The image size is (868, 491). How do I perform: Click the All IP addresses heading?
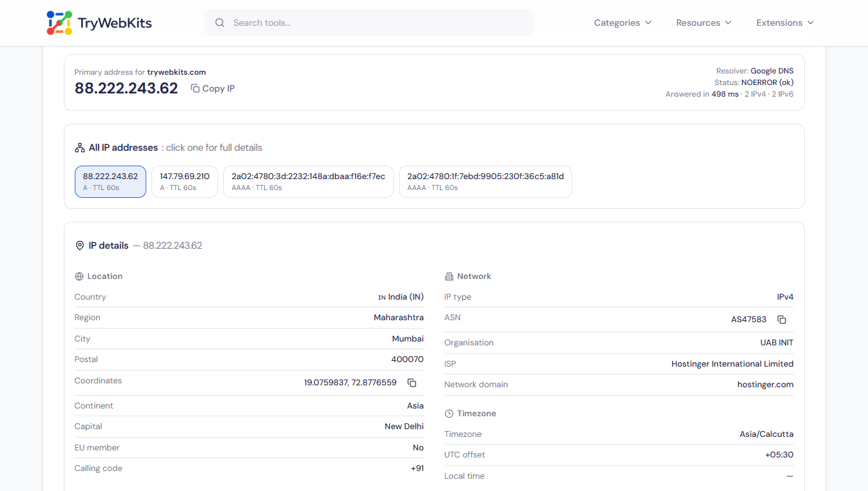tap(123, 148)
